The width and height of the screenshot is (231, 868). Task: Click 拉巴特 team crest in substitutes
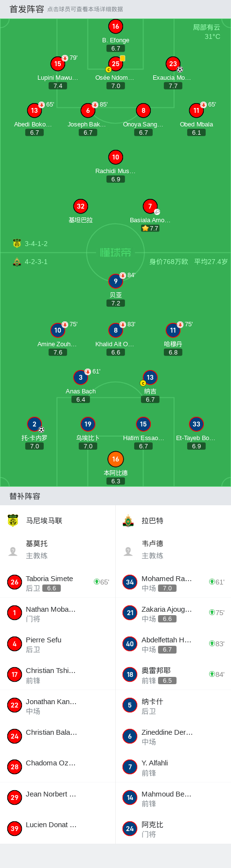click(128, 521)
